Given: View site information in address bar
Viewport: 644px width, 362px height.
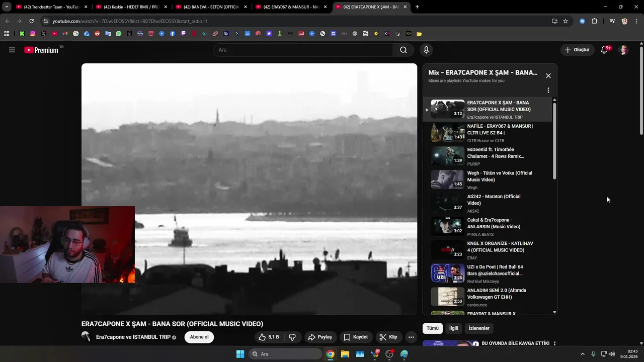Looking at the screenshot, I should (x=46, y=21).
